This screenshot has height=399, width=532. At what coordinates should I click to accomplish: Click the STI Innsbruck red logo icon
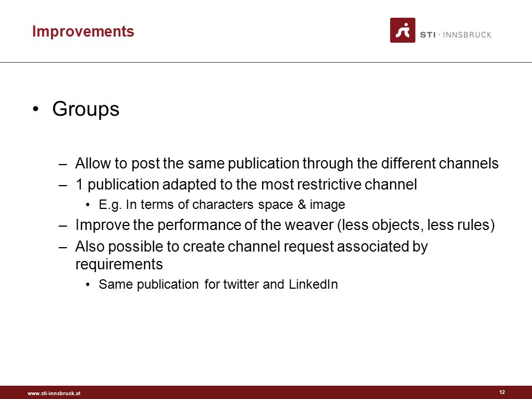coord(402,30)
